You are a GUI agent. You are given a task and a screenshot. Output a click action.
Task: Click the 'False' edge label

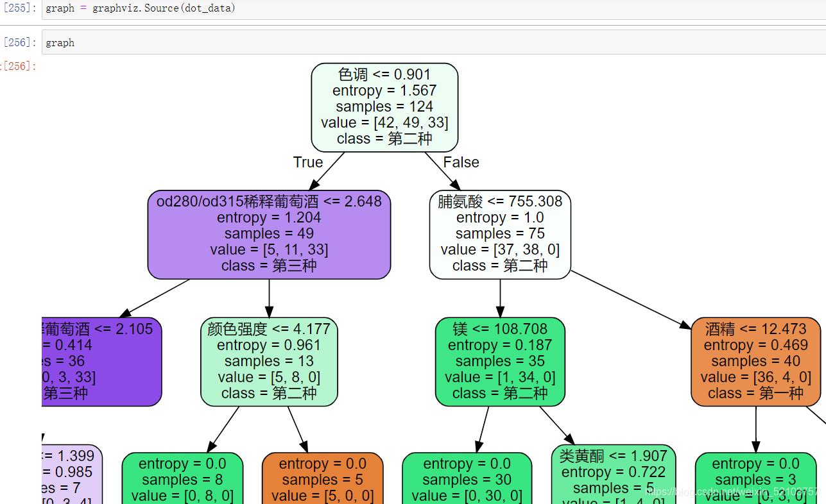click(461, 162)
